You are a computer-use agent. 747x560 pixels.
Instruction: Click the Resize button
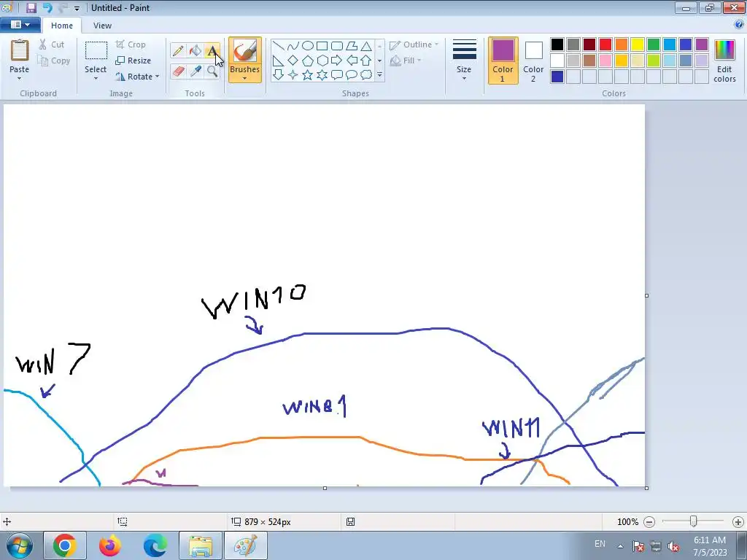point(133,61)
